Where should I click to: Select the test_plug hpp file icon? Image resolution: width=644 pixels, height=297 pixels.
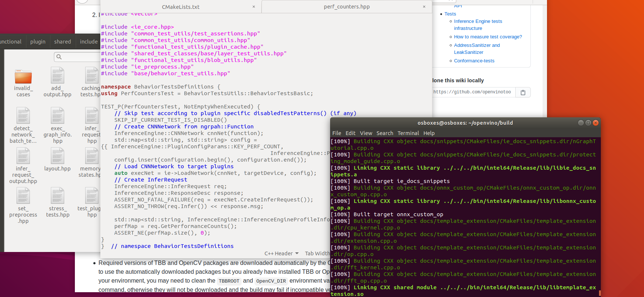click(92, 196)
